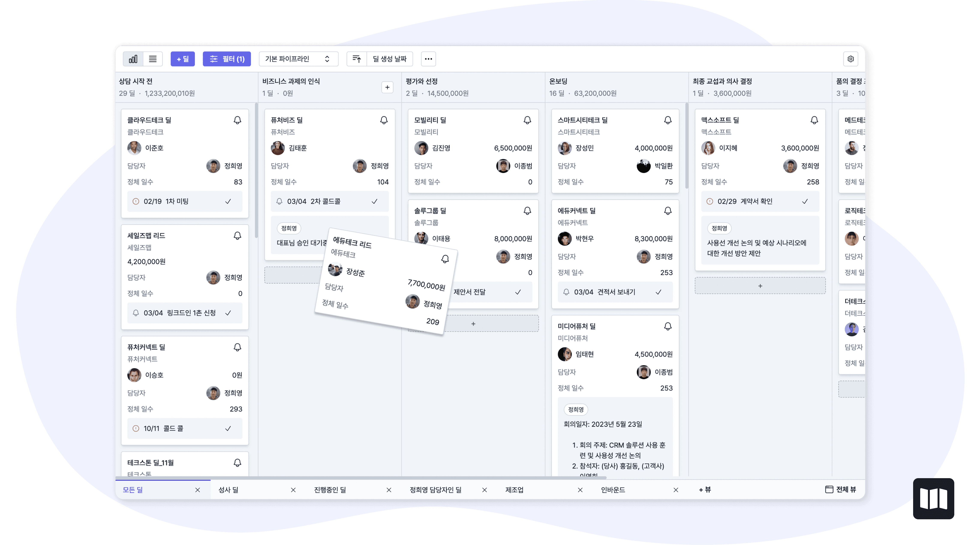Open board settings gear icon
Image resolution: width=980 pixels, height=545 pixels.
click(x=851, y=59)
